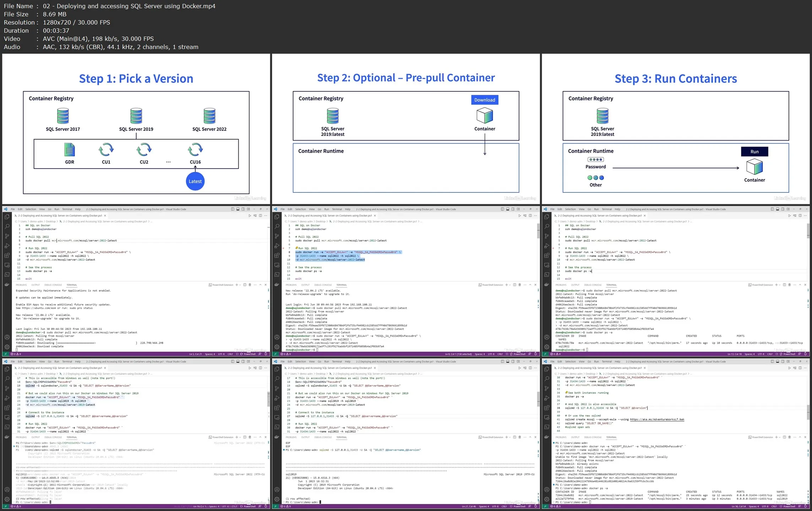Toggle Primary Side Bar in last VS Code frame
The width and height of the screenshot is (812, 511).
[x=772, y=361]
